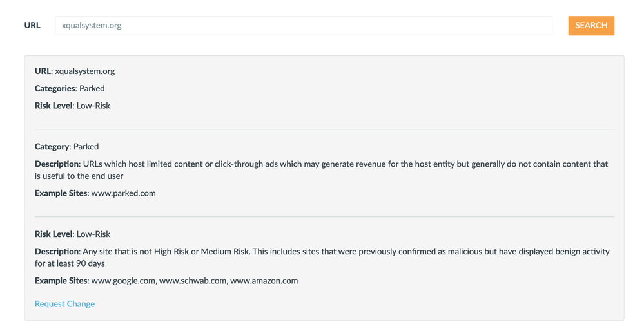Click the Low-Risk description paragraph
644x329 pixels.
[x=322, y=258]
